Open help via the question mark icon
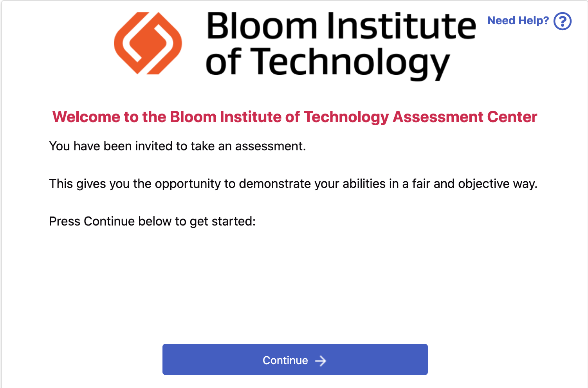The height and width of the screenshot is (388, 588). pyautogui.click(x=563, y=21)
